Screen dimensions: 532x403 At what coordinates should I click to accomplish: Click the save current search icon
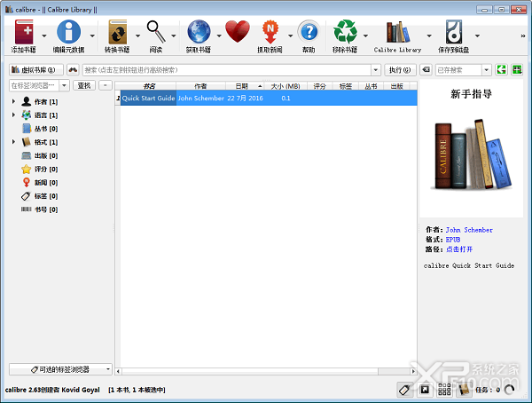point(517,70)
